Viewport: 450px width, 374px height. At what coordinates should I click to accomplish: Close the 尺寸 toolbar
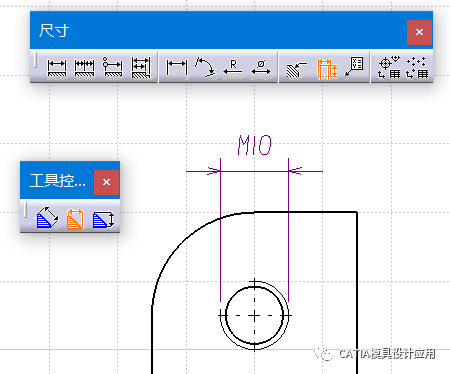(x=419, y=32)
